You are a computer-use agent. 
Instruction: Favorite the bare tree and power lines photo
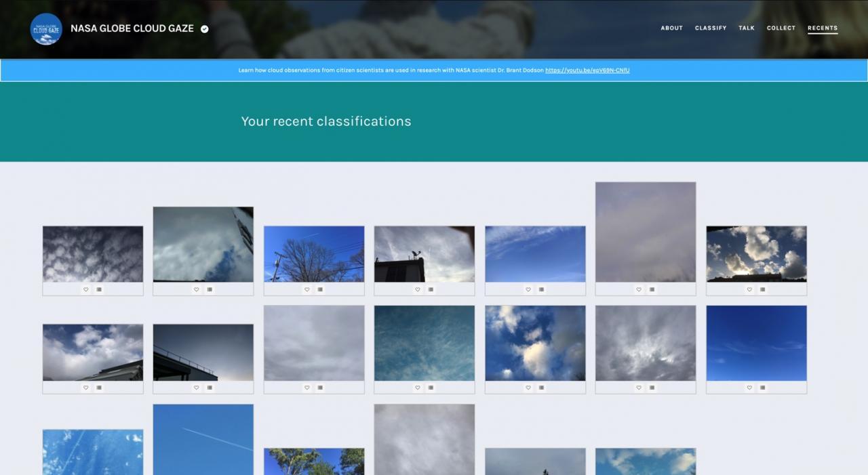[x=307, y=289]
